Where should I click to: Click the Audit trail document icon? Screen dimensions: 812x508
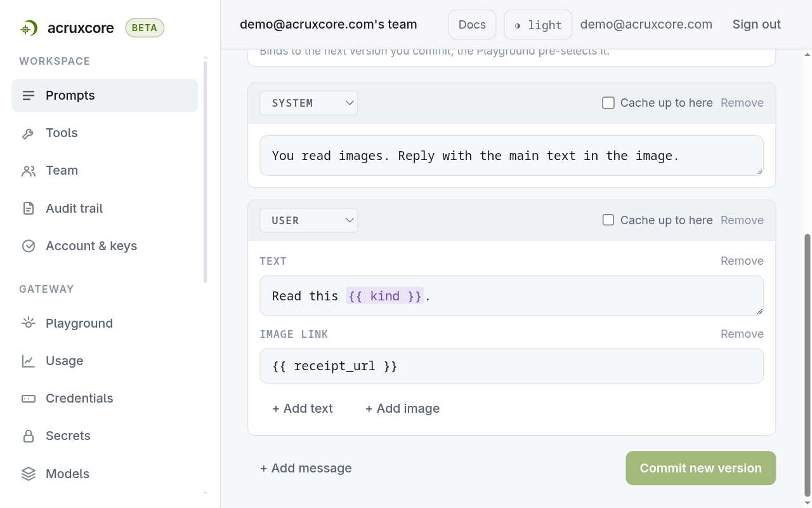pos(29,208)
